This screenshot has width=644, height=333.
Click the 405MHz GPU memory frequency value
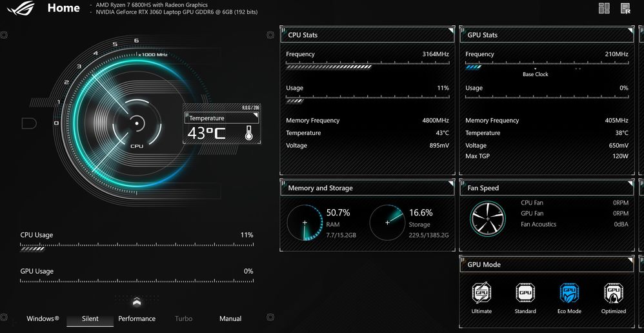click(x=616, y=120)
